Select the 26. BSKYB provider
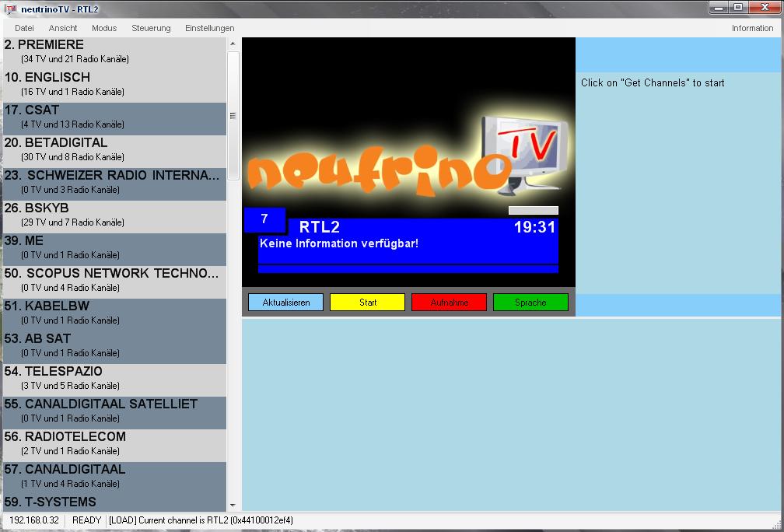Viewport: 784px width, 532px height. pyautogui.click(x=114, y=217)
